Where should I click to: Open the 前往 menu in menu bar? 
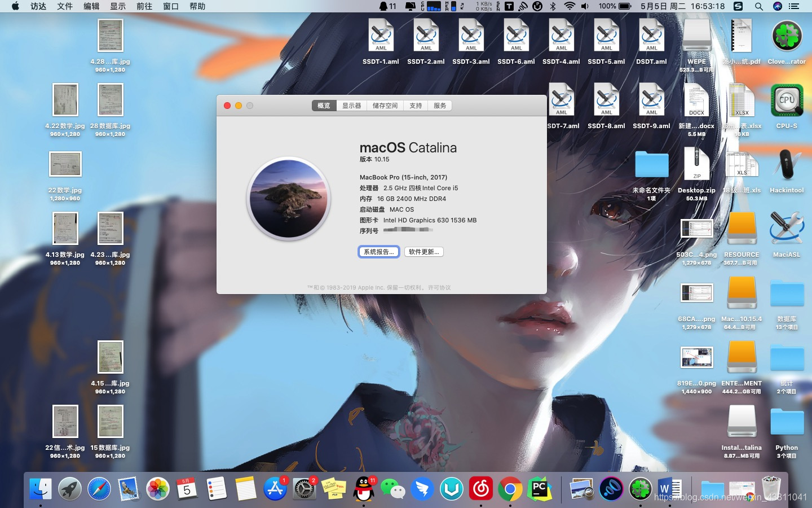[144, 6]
